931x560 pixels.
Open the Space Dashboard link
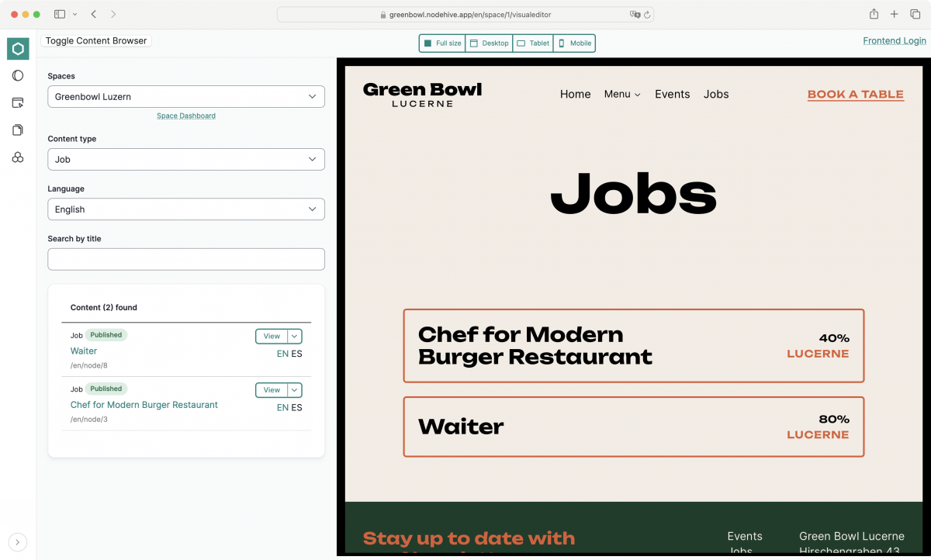point(186,116)
